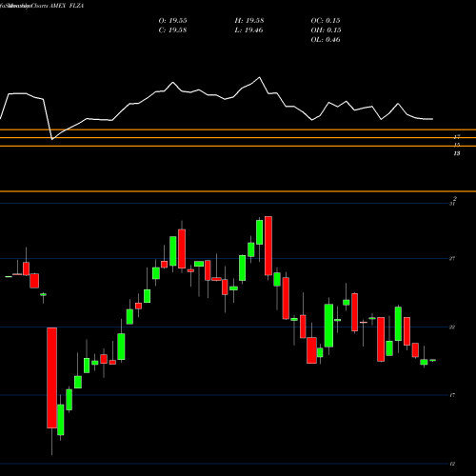Click the lowest point of the white indicator line
Image resolution: width=476 pixels, height=476 pixels.
pyautogui.click(x=52, y=139)
